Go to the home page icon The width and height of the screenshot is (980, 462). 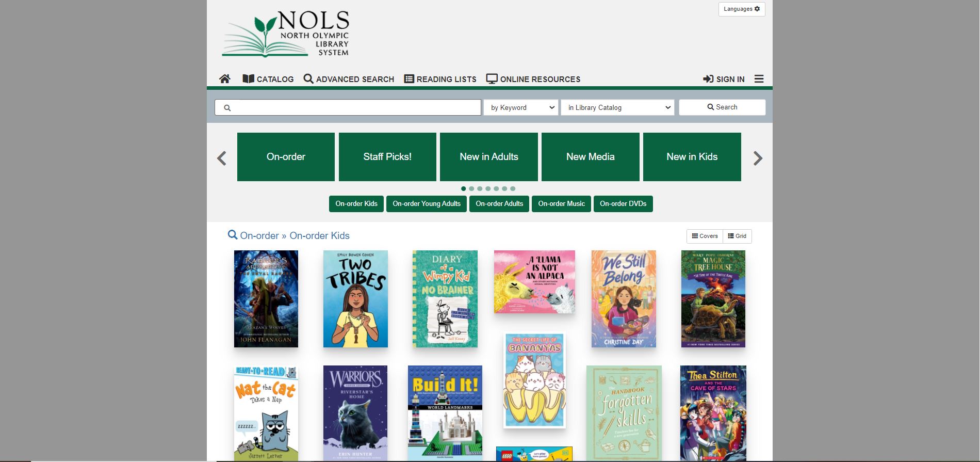224,79
